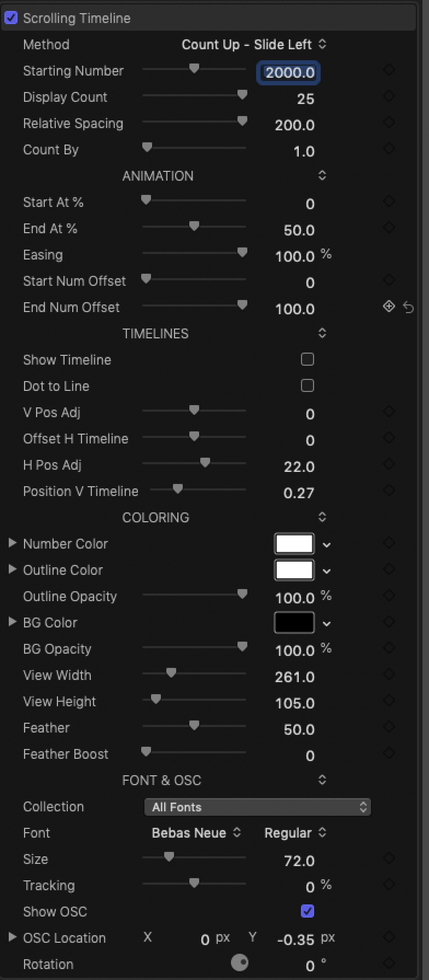Open the Method Count Up - Slide Left popup
This screenshot has width=429, height=980.
click(254, 44)
